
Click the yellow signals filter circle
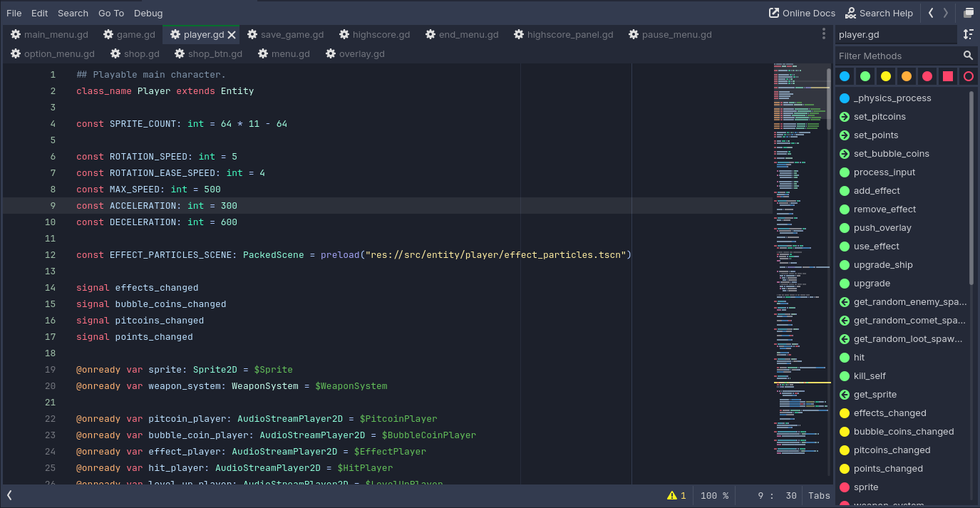(x=885, y=76)
